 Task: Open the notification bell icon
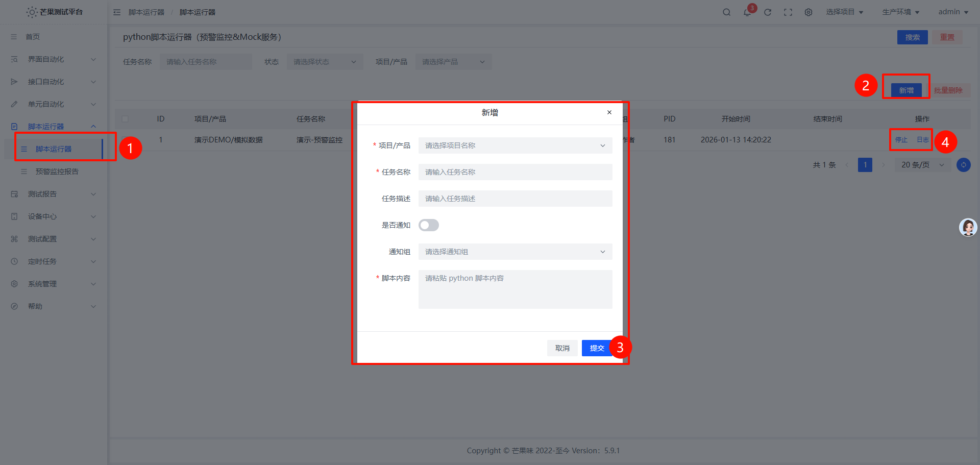pyautogui.click(x=747, y=12)
